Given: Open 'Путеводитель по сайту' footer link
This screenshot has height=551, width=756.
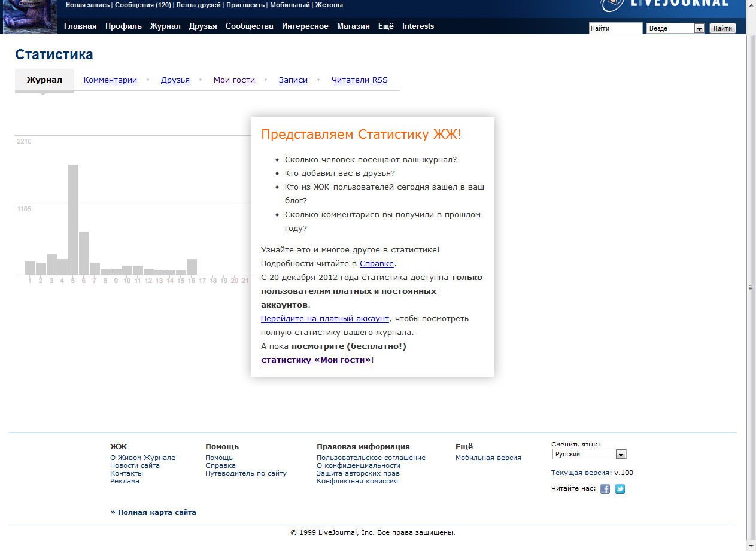Looking at the screenshot, I should (246, 473).
